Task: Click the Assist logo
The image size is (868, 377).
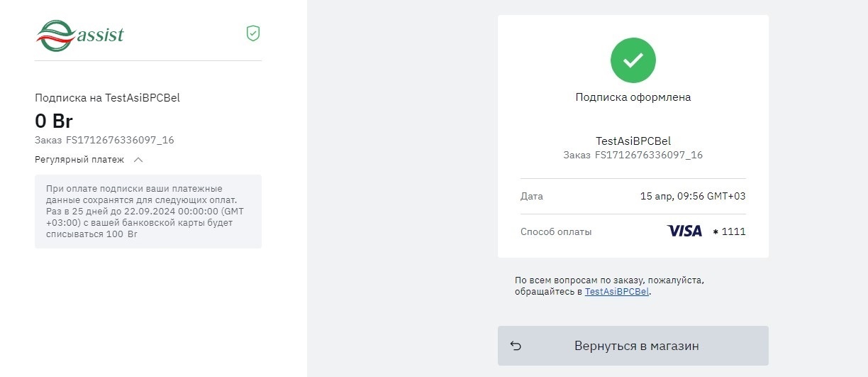Action: click(x=80, y=35)
